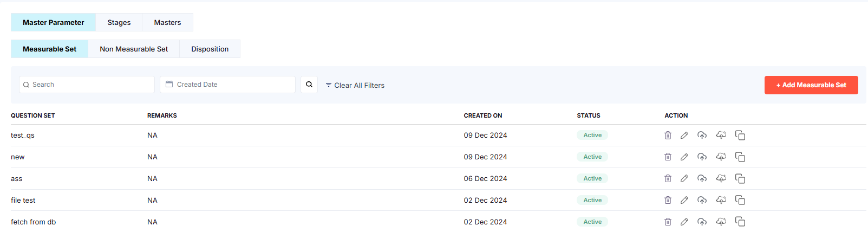The height and width of the screenshot is (232, 868).
Task: Switch to the Stages tab
Action: (119, 22)
